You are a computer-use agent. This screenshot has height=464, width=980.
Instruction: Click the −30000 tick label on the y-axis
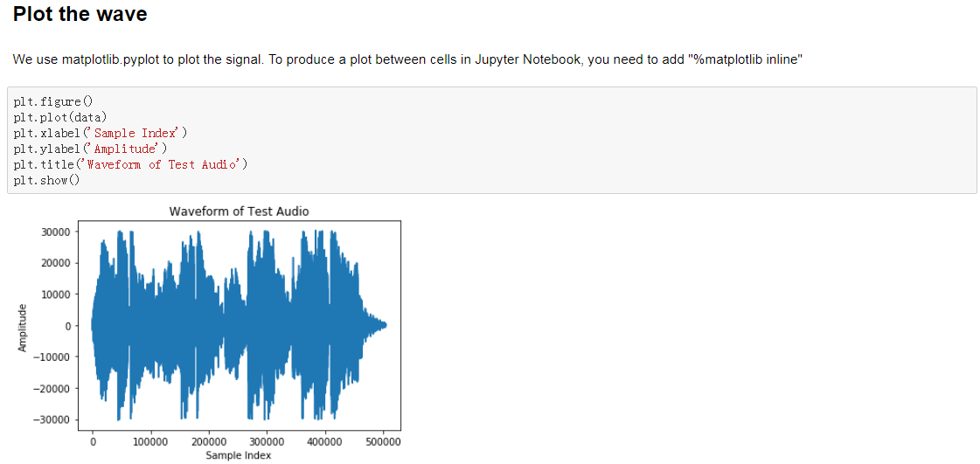[53, 419]
